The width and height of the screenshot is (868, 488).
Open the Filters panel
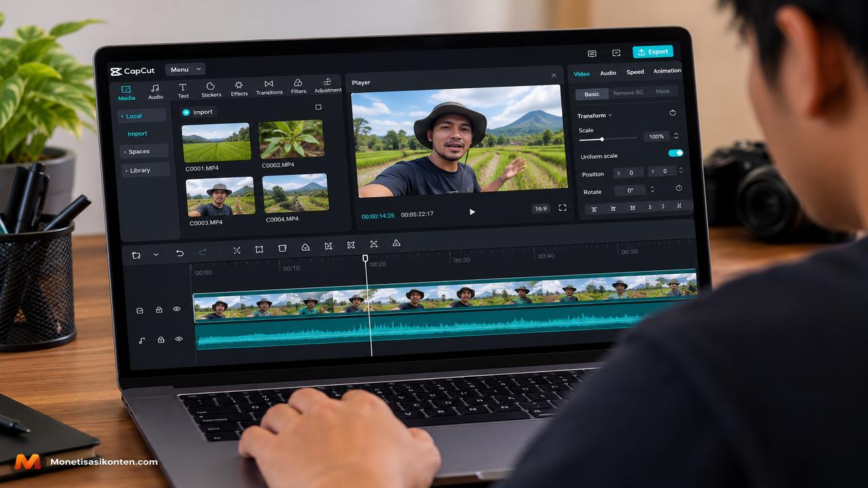tap(298, 86)
